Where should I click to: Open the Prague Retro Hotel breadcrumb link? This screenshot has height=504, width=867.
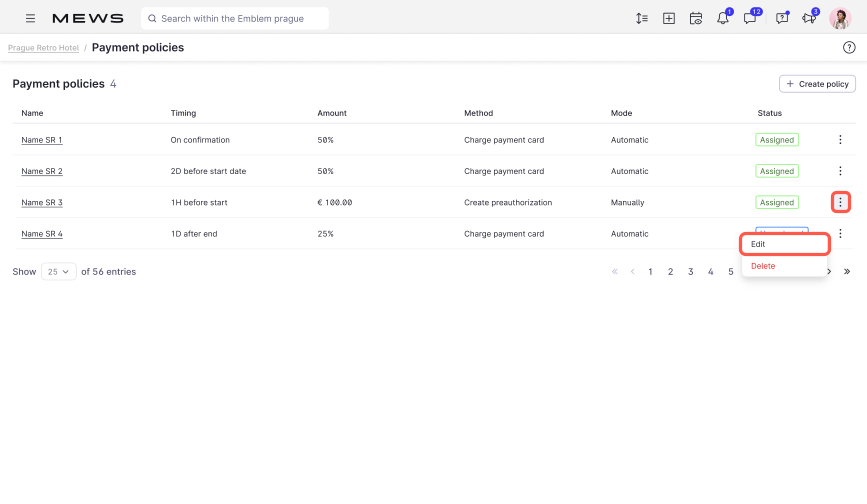(x=43, y=47)
